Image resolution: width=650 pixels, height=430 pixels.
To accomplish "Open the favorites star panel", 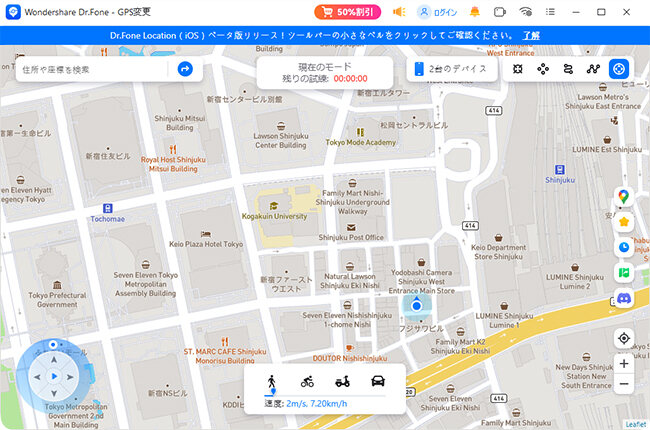I will coord(624,222).
